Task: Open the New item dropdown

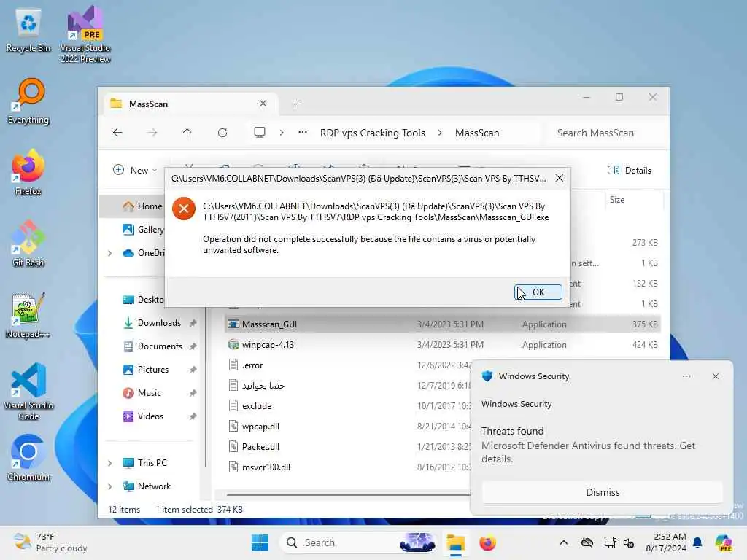Action: coord(135,170)
